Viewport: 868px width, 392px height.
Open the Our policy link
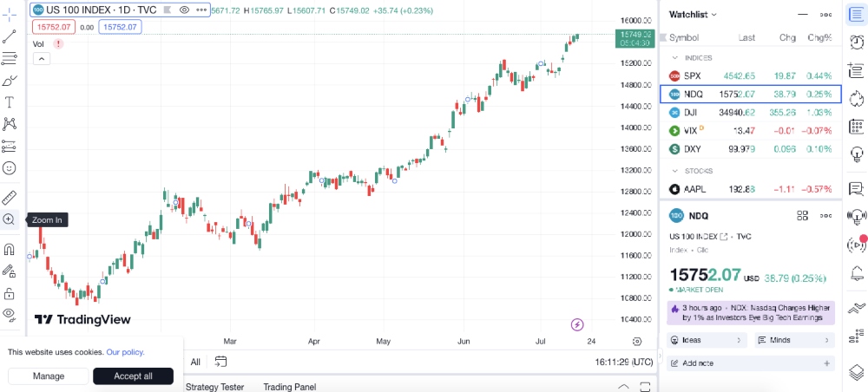pyautogui.click(x=125, y=351)
